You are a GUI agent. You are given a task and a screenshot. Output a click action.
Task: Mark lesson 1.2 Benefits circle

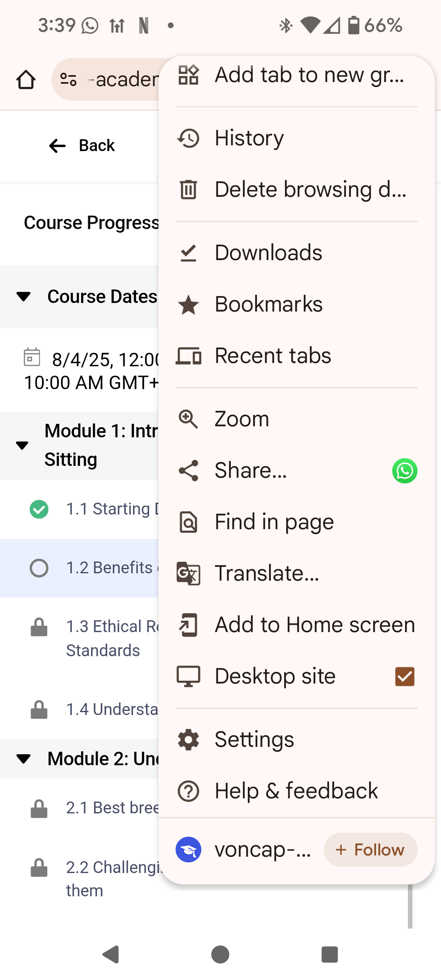tap(39, 568)
